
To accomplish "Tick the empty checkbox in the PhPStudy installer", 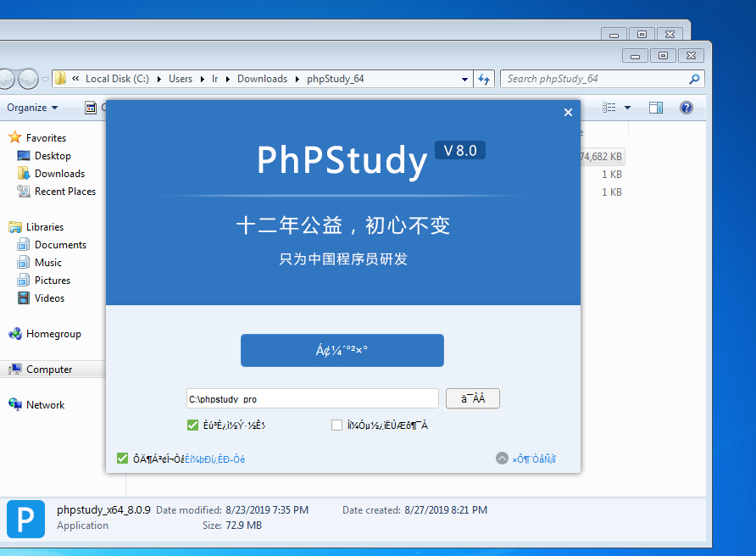I will [x=337, y=425].
